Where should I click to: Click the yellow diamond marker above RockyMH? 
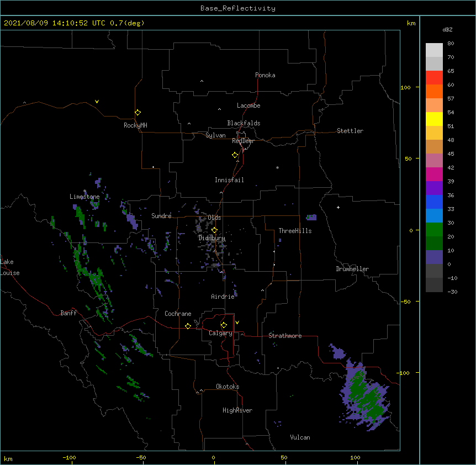click(x=137, y=113)
